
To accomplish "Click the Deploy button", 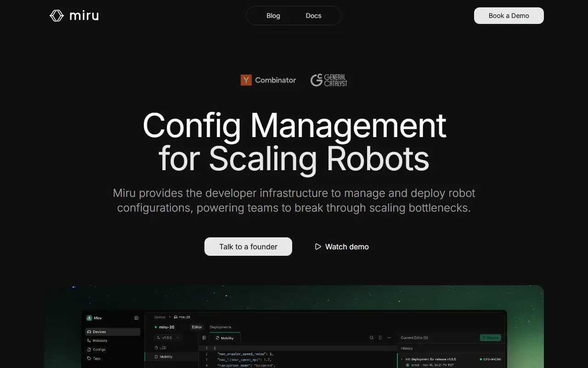I will (x=490, y=338).
